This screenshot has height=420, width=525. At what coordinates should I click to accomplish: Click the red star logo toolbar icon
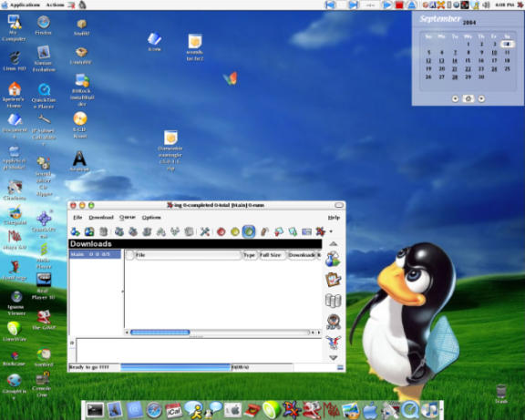[x=321, y=231]
